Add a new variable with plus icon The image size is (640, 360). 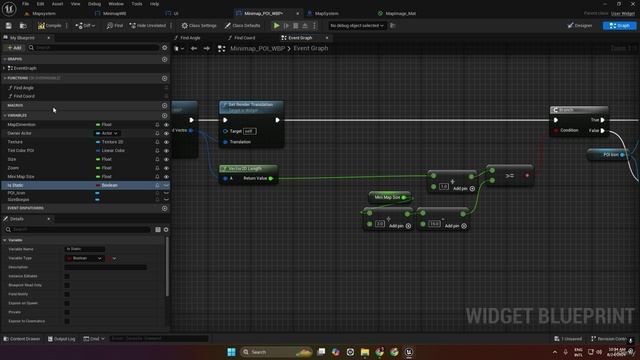[164, 116]
